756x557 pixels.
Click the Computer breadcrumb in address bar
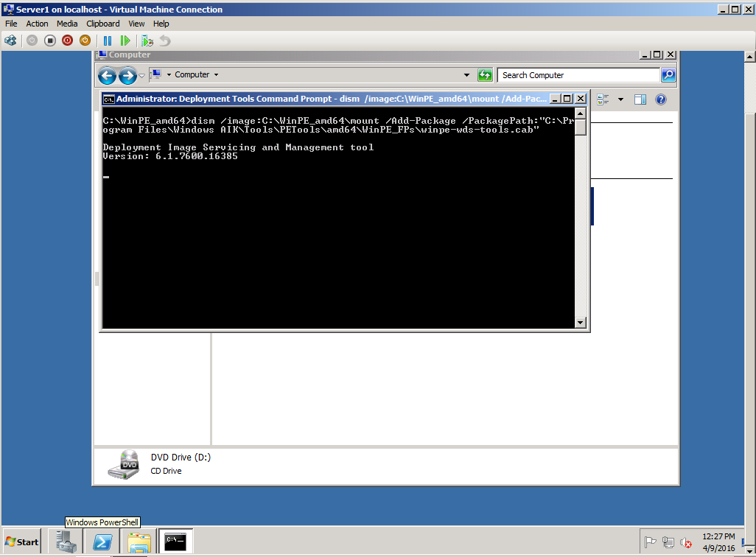point(192,74)
